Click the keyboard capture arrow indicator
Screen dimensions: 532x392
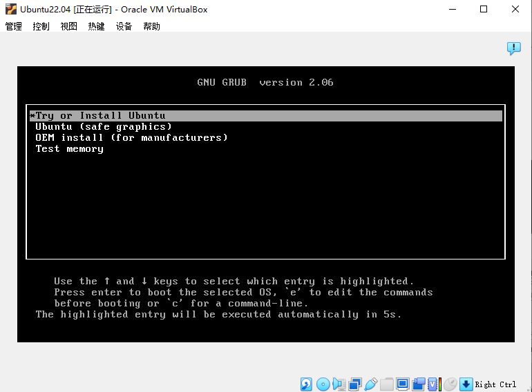click(x=466, y=384)
